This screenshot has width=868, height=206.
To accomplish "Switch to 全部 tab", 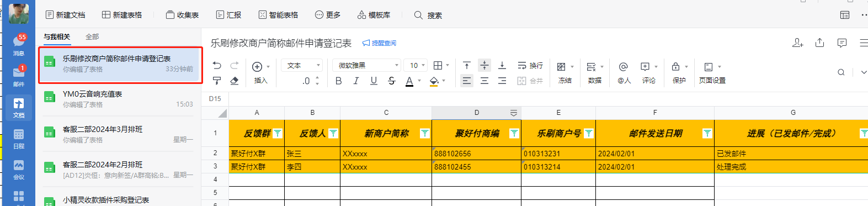I will tap(92, 36).
